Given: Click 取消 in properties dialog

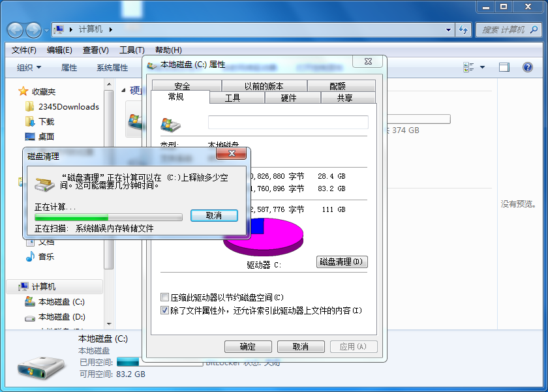Looking at the screenshot, I should click(301, 346).
